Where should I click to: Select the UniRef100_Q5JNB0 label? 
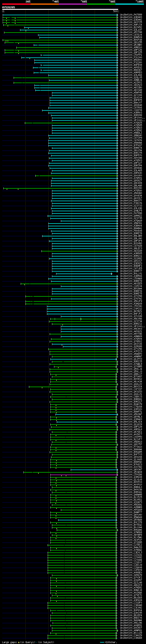[131, 45]
